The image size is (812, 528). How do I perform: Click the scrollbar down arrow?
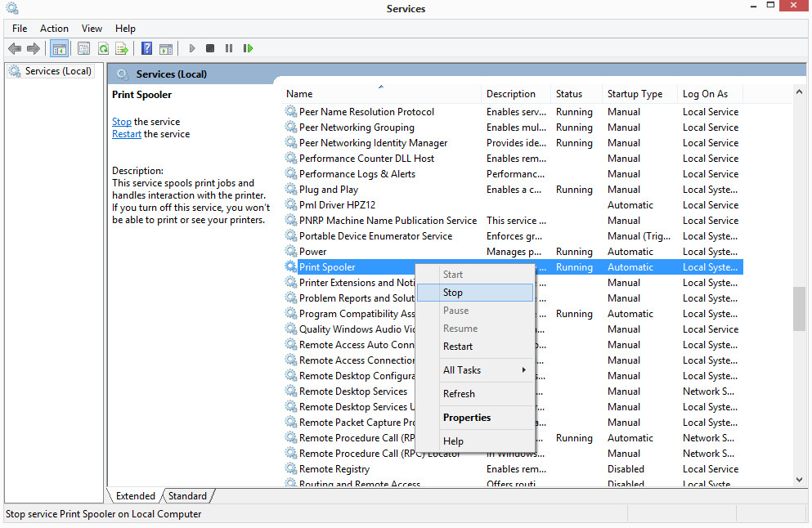click(x=799, y=480)
